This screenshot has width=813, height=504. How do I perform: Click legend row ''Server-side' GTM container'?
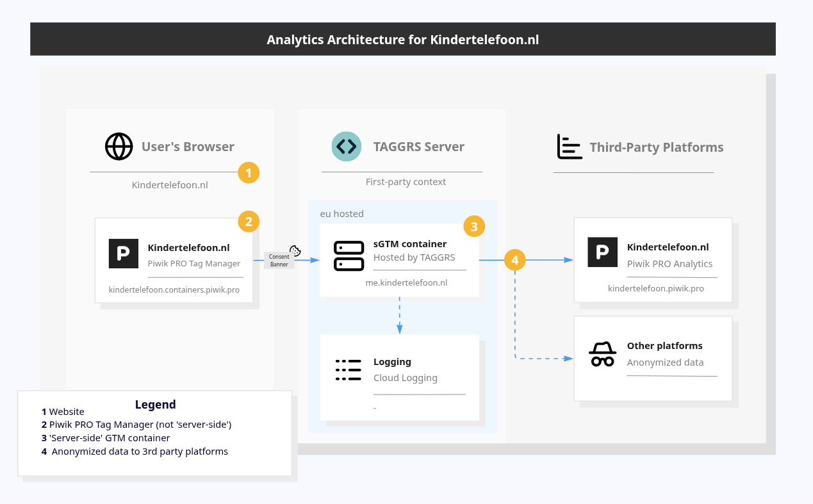(x=106, y=438)
